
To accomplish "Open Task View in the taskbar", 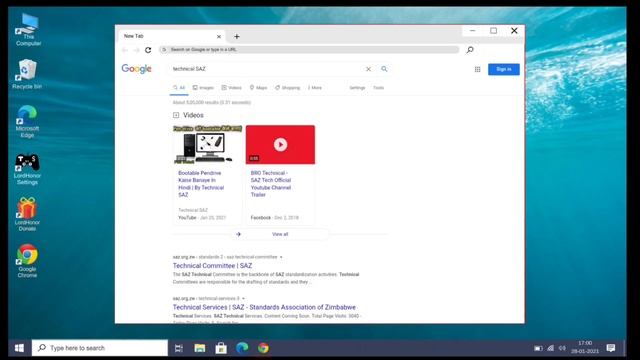I will click(x=179, y=348).
